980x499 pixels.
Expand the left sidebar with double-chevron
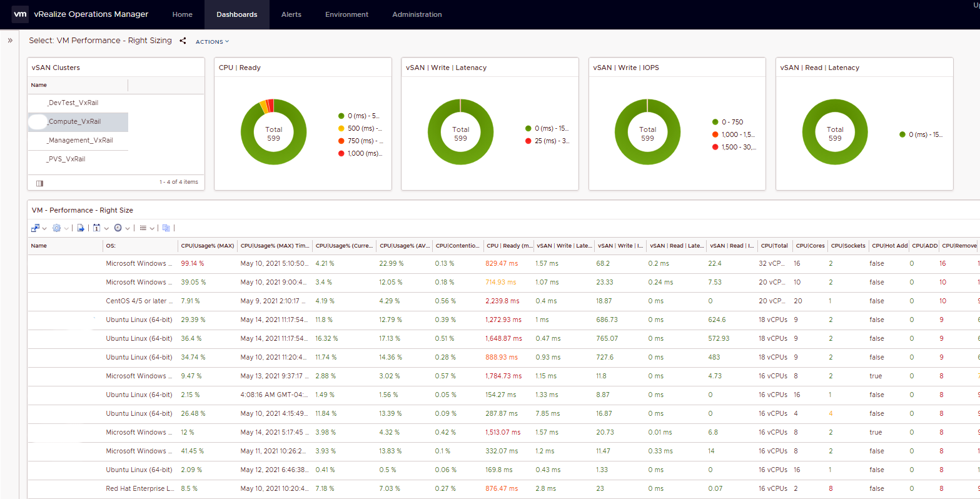(10, 40)
